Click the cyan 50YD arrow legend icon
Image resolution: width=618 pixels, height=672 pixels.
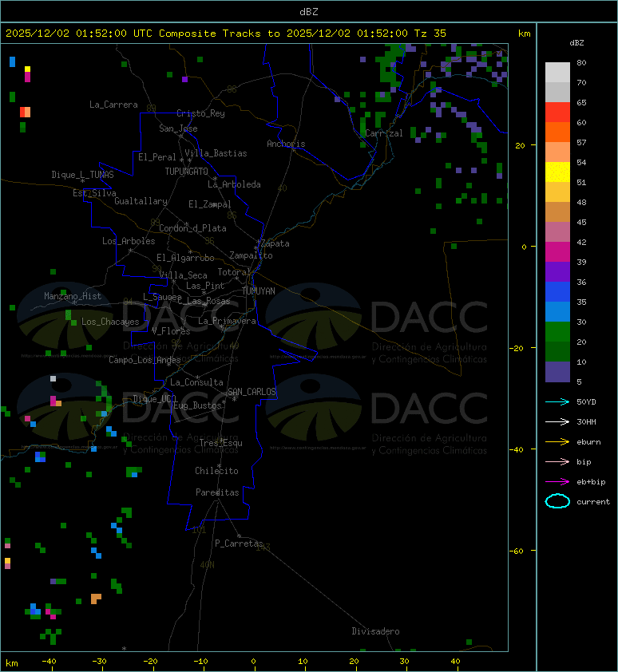557,401
